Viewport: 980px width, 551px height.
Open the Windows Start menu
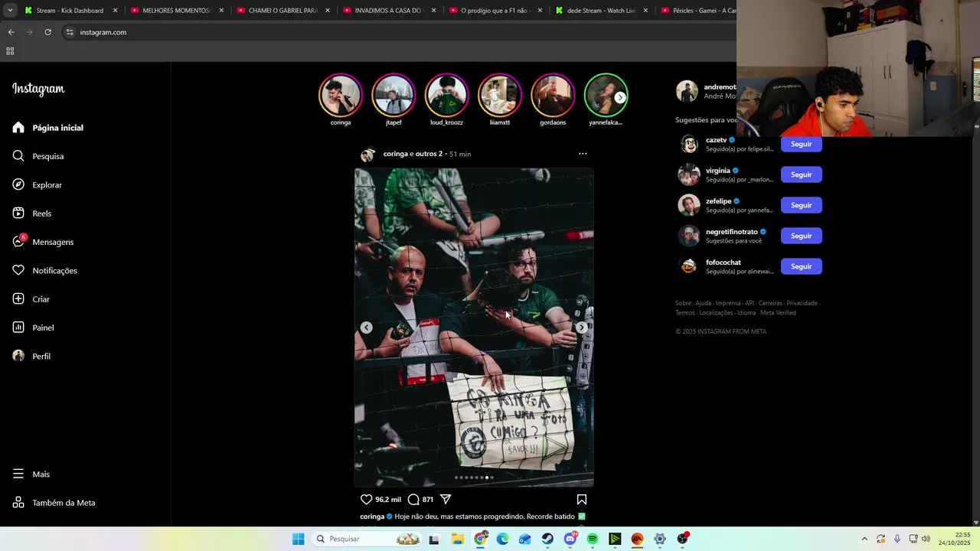(x=298, y=539)
